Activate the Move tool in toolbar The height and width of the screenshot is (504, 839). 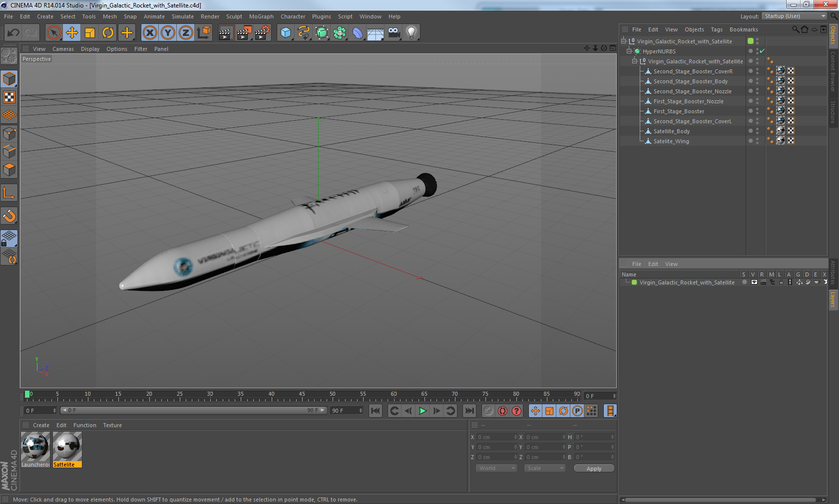pyautogui.click(x=72, y=33)
